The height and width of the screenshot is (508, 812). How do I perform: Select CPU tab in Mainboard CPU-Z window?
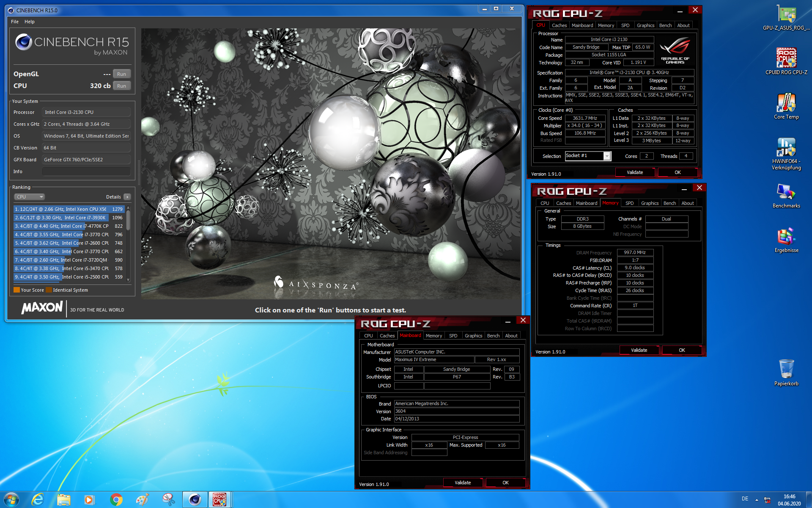(x=368, y=336)
